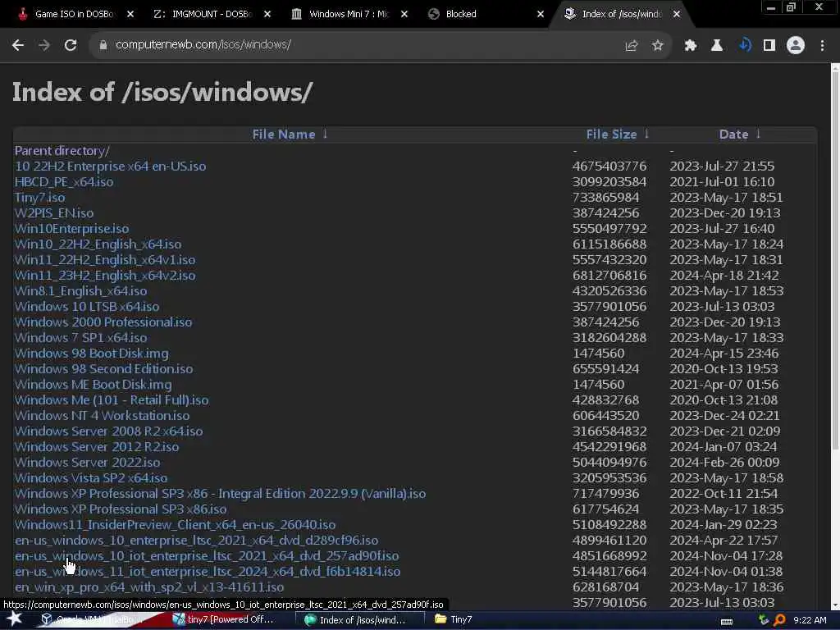Click sort arrow next to File Name

pos(325,134)
